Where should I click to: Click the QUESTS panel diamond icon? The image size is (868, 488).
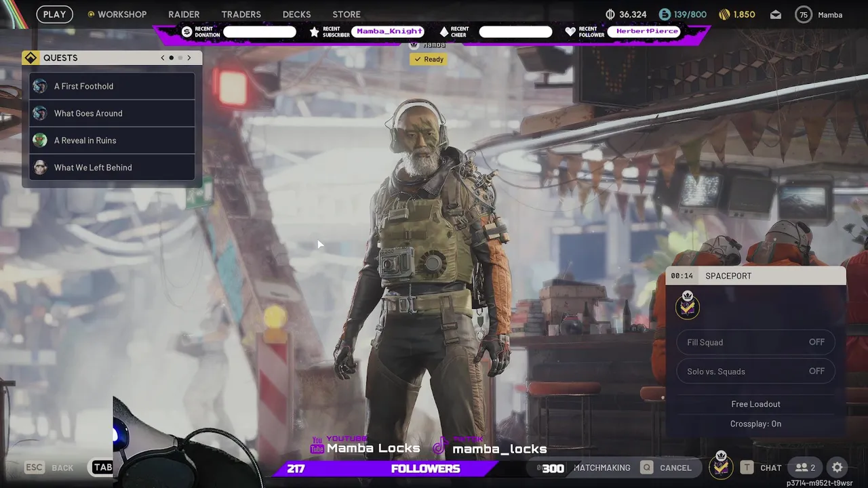(31, 58)
